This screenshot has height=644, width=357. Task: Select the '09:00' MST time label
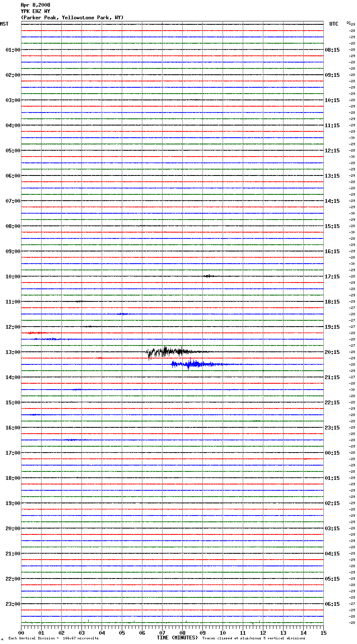pyautogui.click(x=13, y=251)
